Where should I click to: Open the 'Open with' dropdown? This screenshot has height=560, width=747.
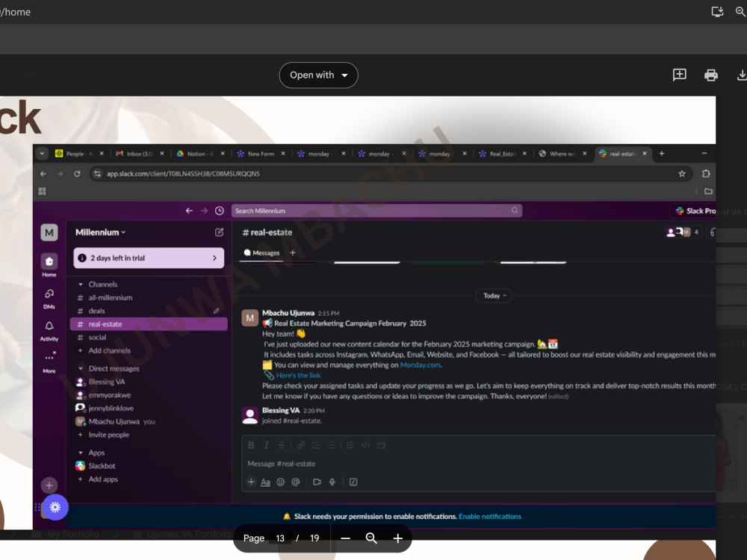(x=318, y=75)
